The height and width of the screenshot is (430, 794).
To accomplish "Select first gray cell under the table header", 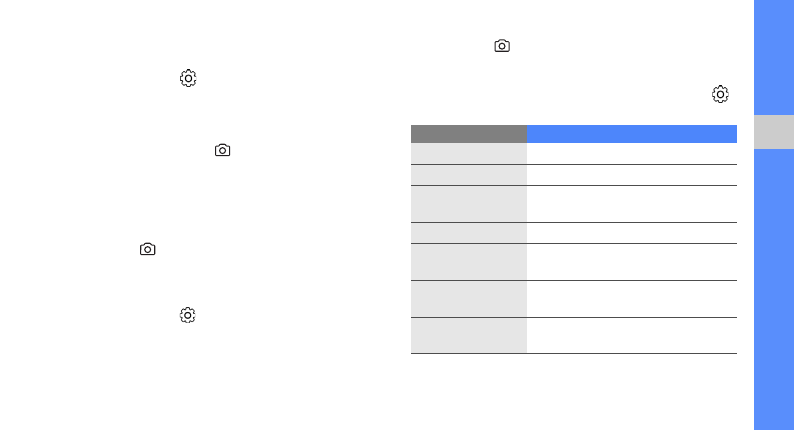I will [x=469, y=154].
